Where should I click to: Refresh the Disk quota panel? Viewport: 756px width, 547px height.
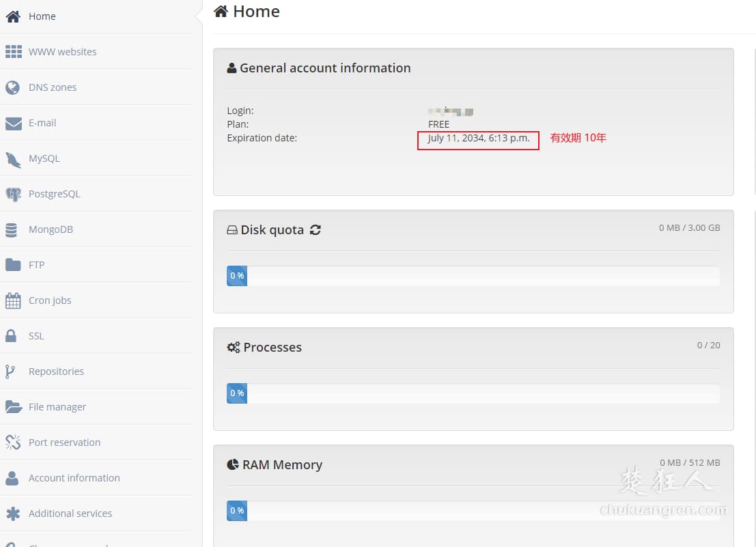point(315,230)
